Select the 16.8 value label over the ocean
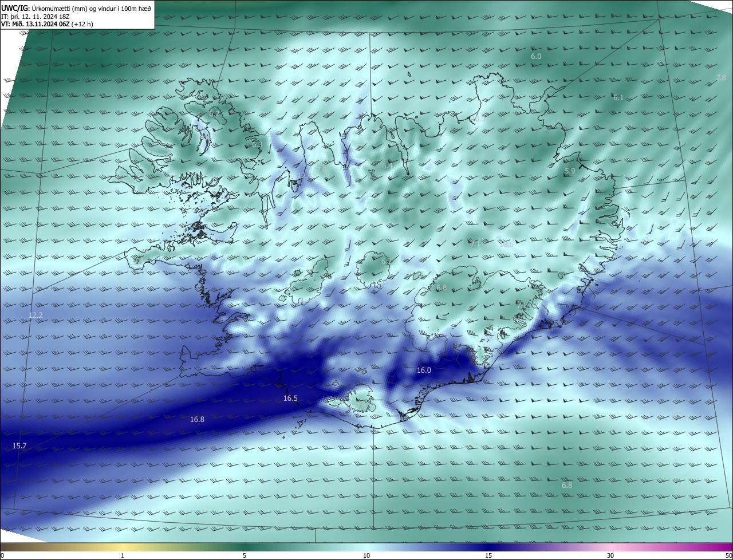This screenshot has height=560, width=733. (x=197, y=420)
